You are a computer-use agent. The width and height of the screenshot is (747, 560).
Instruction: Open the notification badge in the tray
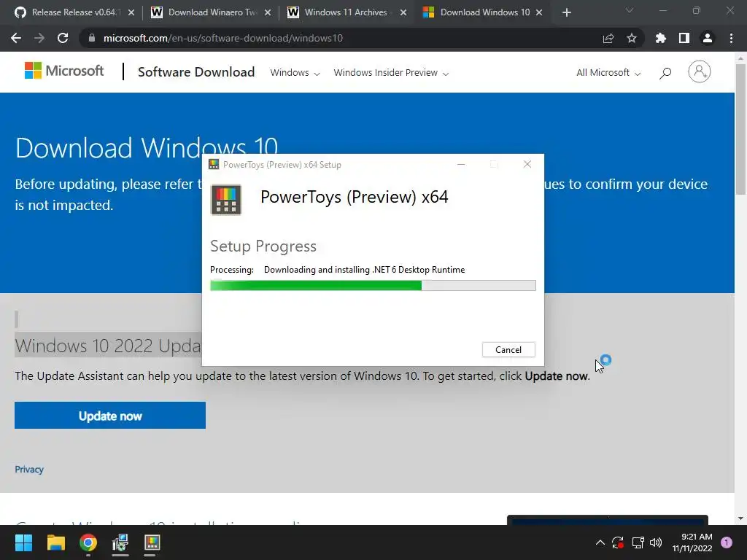point(727,542)
